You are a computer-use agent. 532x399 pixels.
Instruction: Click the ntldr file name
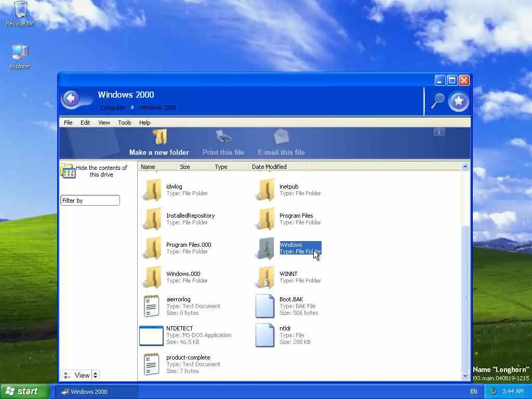tap(285, 328)
